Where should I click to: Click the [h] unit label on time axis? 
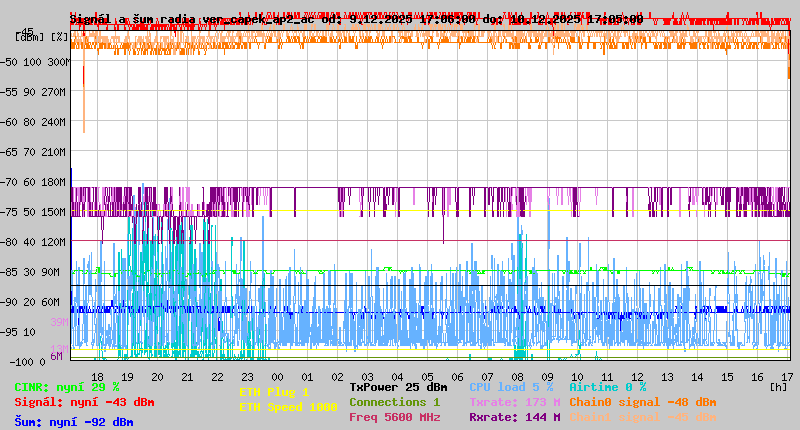coord(778,386)
